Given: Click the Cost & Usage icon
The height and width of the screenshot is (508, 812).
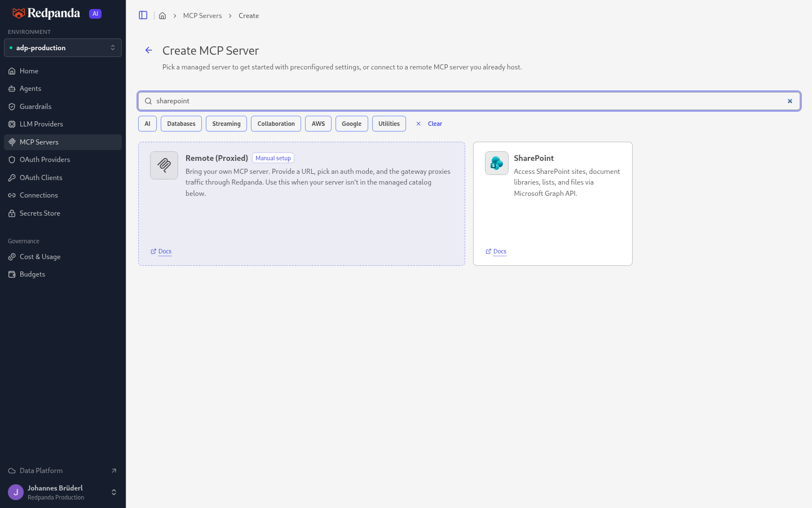Looking at the screenshot, I should pyautogui.click(x=12, y=257).
